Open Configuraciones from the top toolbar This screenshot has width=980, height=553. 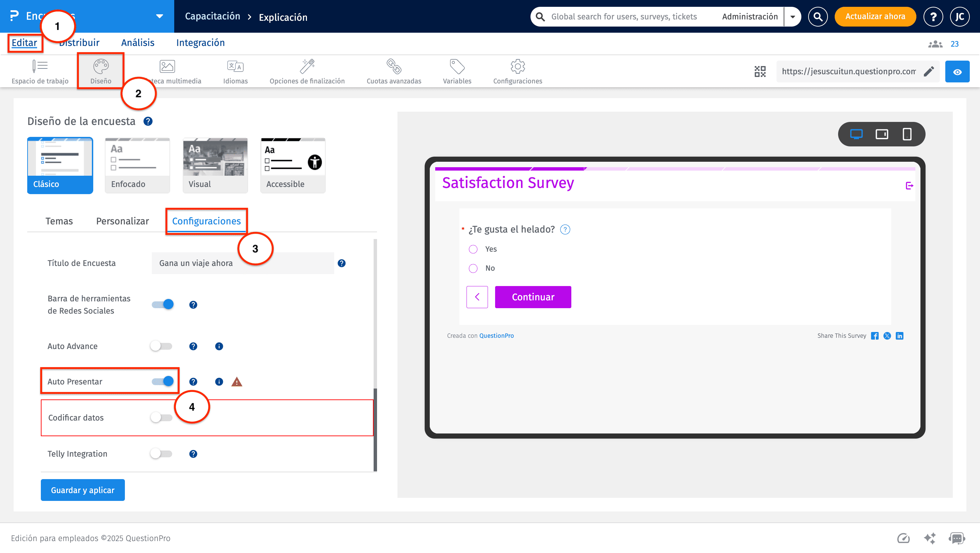[517, 71]
